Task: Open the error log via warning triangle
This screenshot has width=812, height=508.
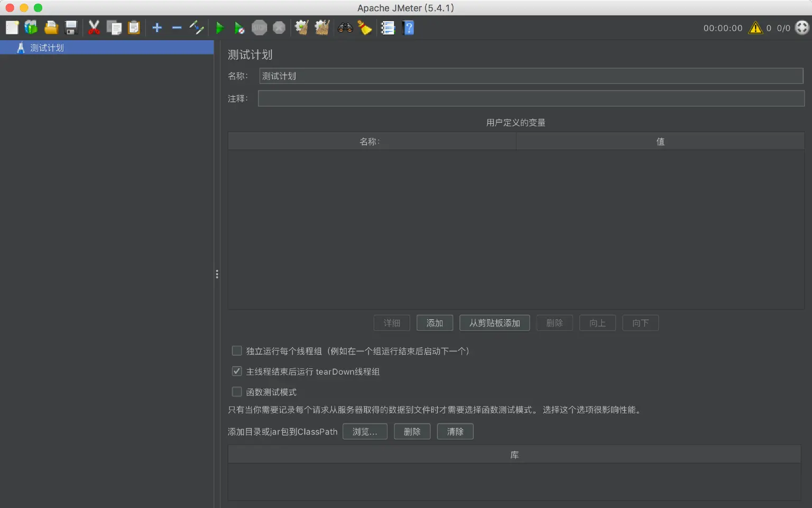Action: 755,28
